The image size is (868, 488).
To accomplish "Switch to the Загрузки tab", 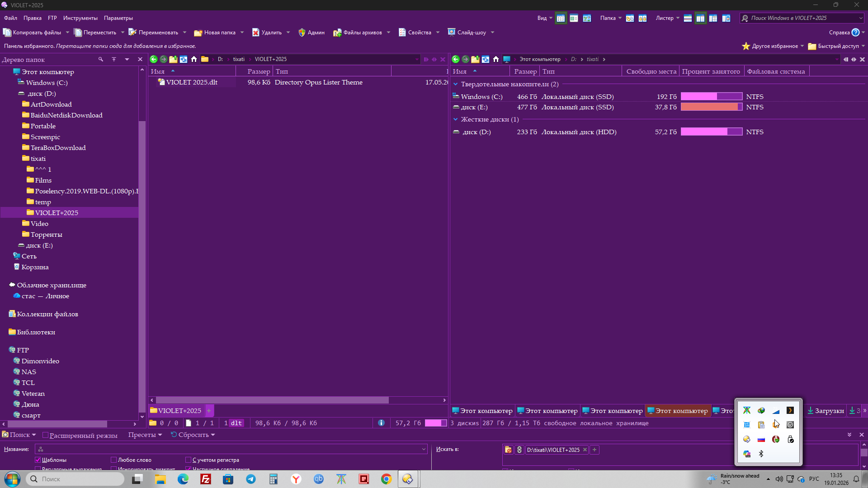I will (826, 411).
